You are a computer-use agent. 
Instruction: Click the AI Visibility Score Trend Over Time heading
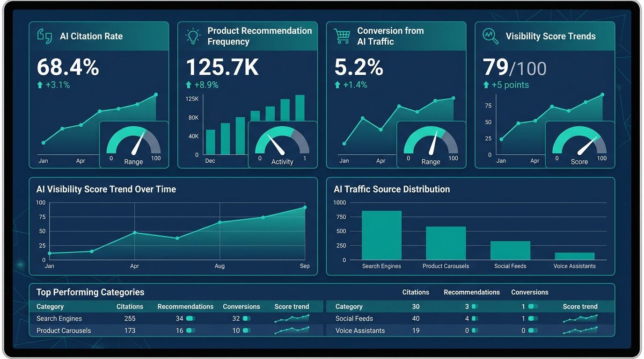pos(106,189)
